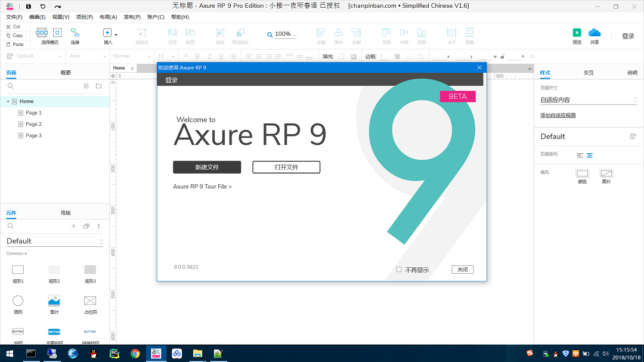Click the 新建文件 new file button
The width and height of the screenshot is (644, 362).
tap(206, 167)
